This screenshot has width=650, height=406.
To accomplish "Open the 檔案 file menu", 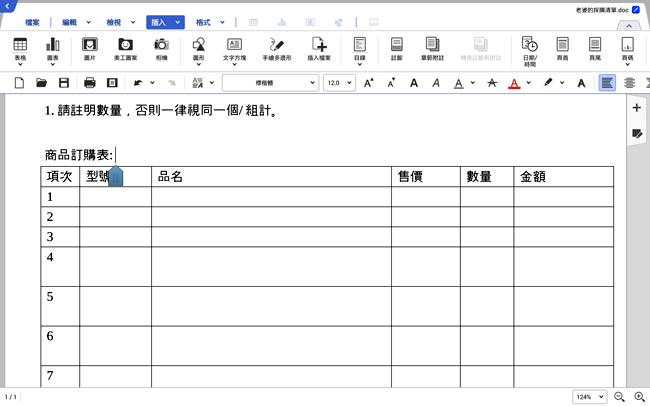I will pos(32,22).
